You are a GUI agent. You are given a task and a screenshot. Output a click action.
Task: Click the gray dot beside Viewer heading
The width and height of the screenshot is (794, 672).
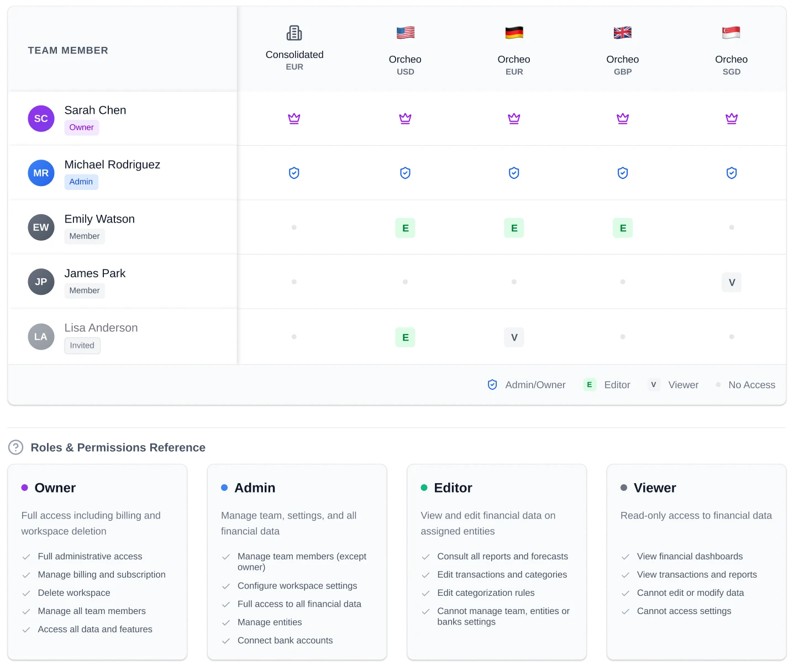click(x=624, y=488)
